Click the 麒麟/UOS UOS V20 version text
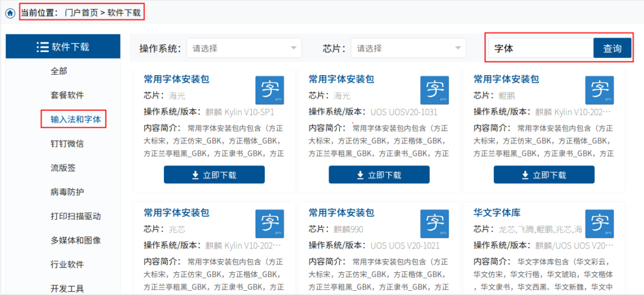 coord(573,245)
